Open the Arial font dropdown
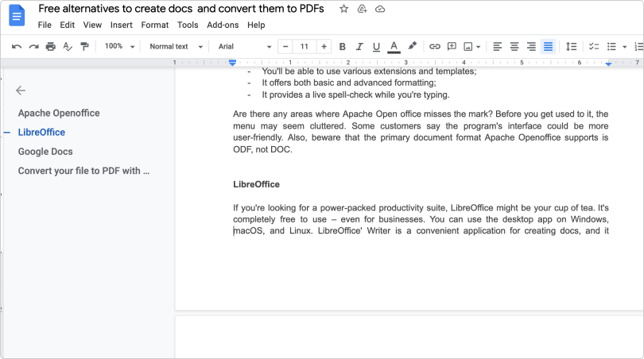The height and width of the screenshot is (359, 644). pos(245,47)
